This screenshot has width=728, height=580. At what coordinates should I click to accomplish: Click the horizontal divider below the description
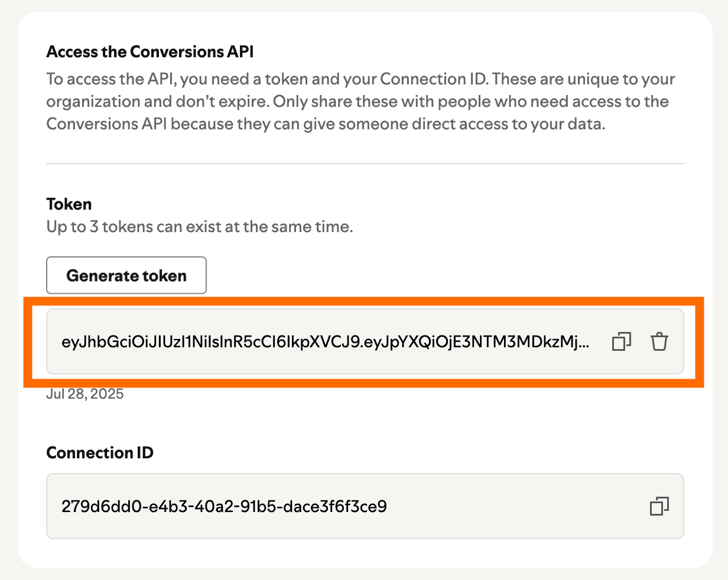click(365, 163)
